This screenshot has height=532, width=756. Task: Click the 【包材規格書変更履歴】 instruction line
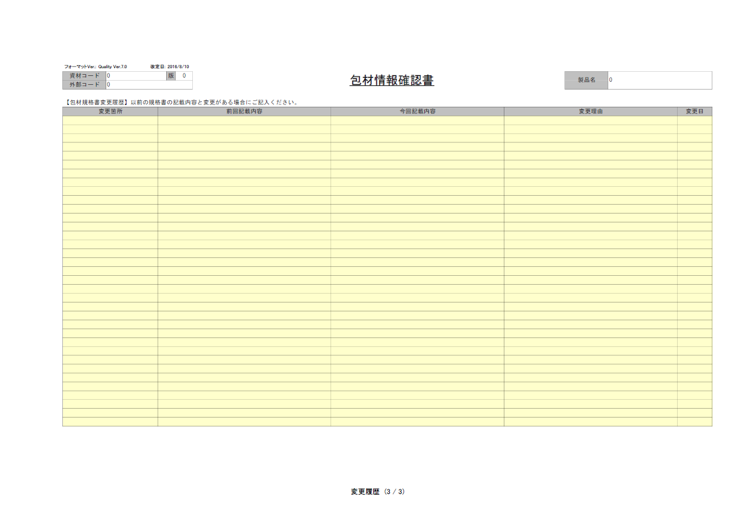click(181, 103)
